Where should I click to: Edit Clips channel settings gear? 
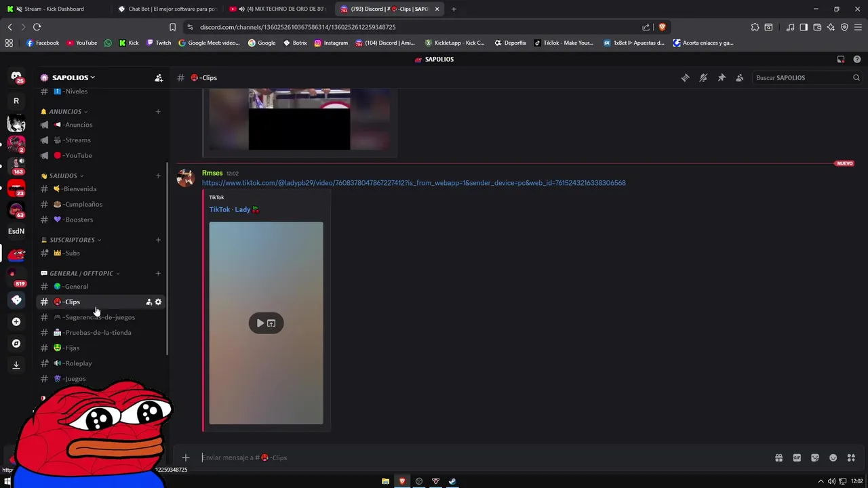point(159,302)
